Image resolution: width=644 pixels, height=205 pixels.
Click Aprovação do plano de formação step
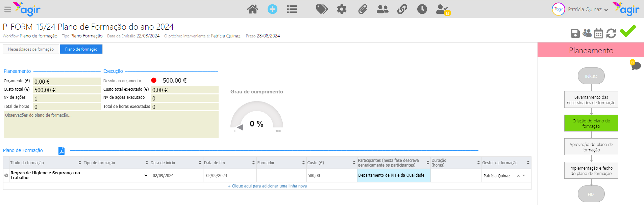tap(591, 147)
